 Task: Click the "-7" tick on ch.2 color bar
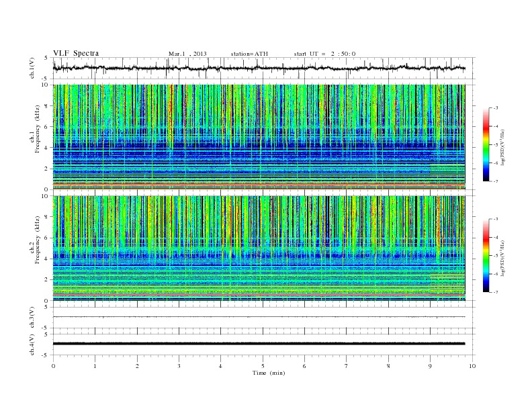495,292
